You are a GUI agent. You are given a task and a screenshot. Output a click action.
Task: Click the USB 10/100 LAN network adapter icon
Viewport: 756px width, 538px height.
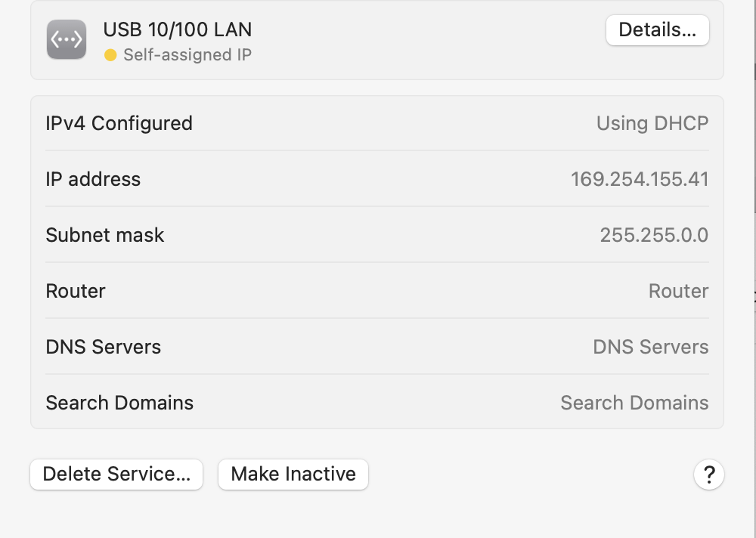click(x=66, y=39)
